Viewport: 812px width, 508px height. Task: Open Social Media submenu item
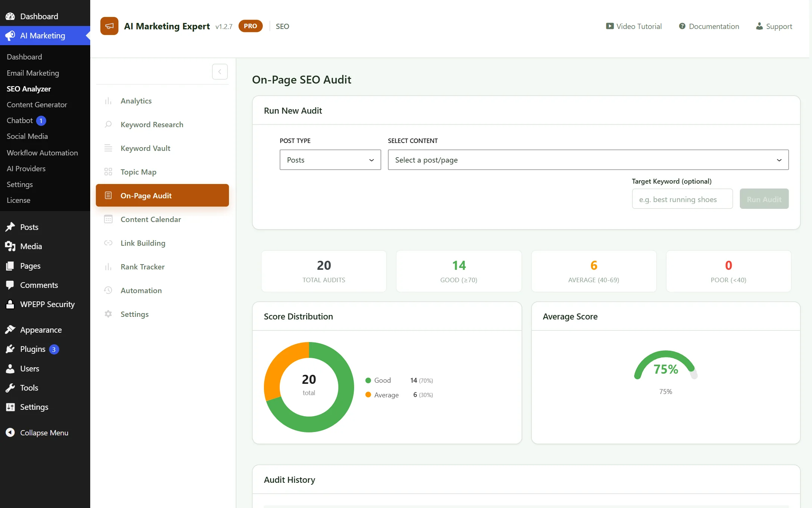(27, 136)
